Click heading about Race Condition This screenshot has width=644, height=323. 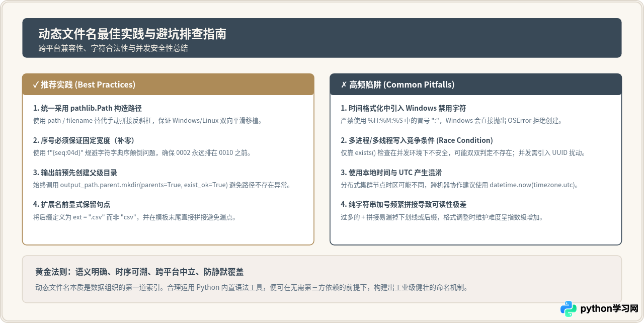(x=417, y=140)
